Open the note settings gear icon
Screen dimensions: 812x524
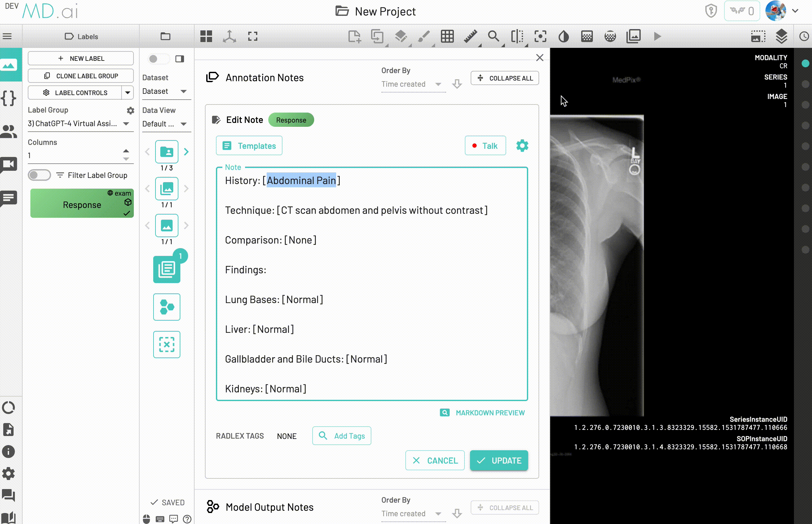point(522,146)
